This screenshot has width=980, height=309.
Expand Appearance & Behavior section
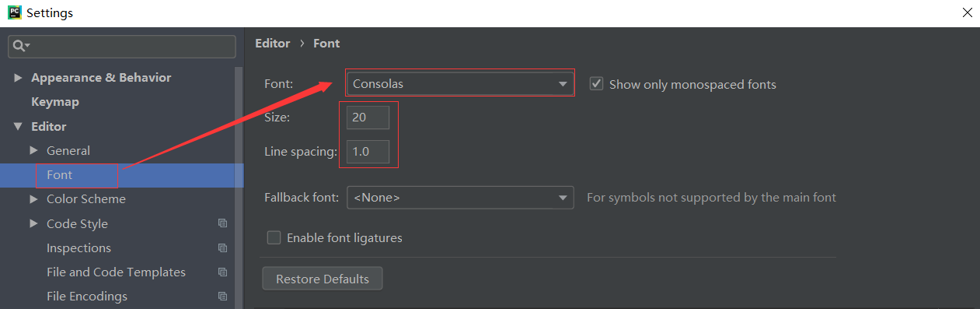click(19, 78)
